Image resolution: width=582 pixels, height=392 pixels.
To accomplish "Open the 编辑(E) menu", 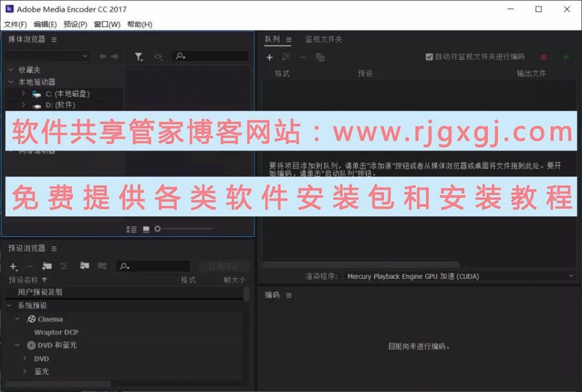I will [45, 24].
